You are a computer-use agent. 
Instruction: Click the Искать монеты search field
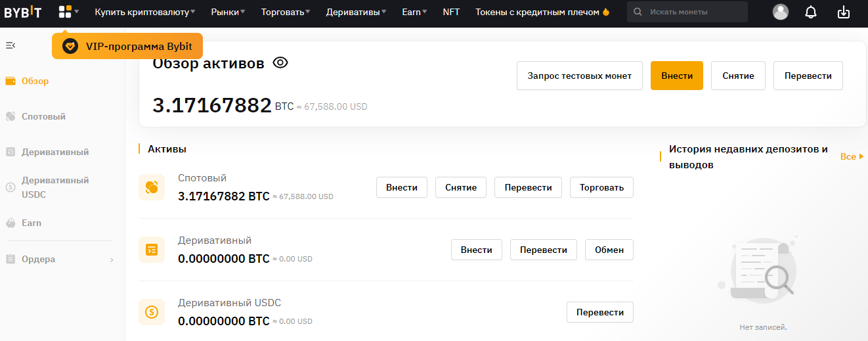tap(687, 12)
